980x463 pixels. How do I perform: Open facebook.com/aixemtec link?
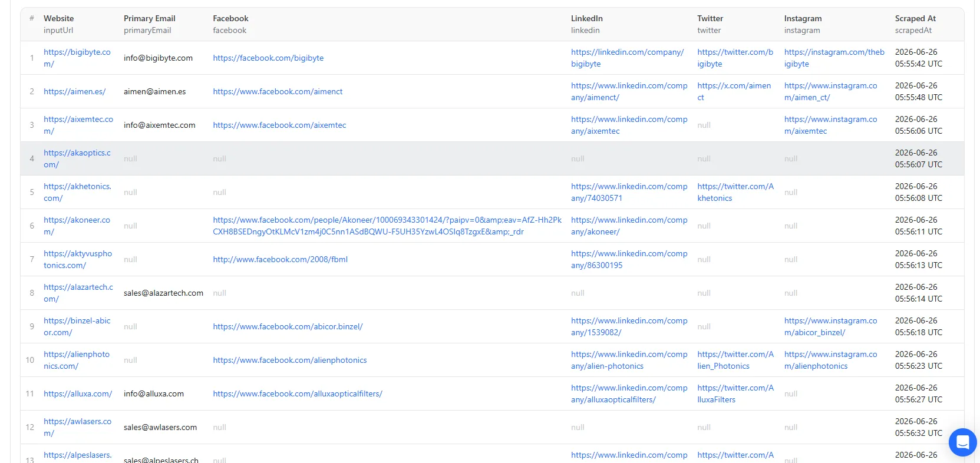pyautogui.click(x=279, y=125)
